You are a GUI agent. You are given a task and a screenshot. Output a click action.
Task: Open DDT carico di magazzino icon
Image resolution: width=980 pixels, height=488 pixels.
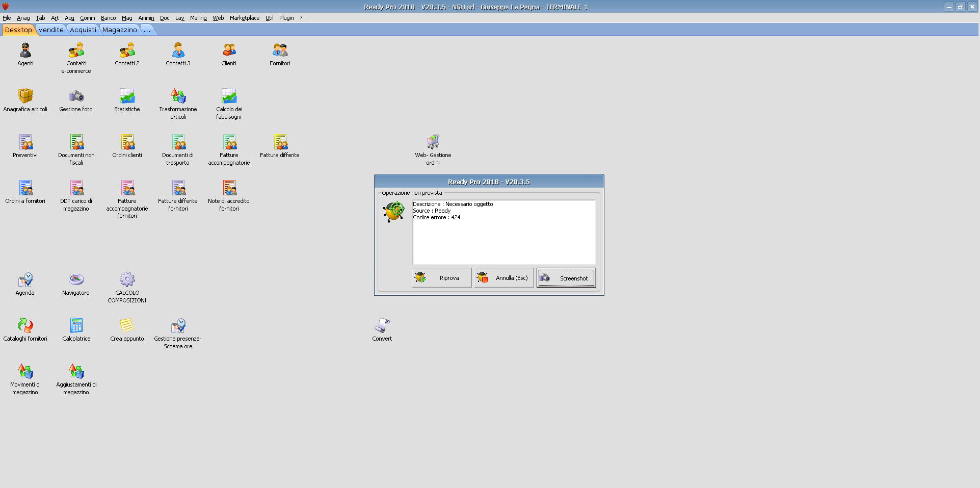point(76,188)
